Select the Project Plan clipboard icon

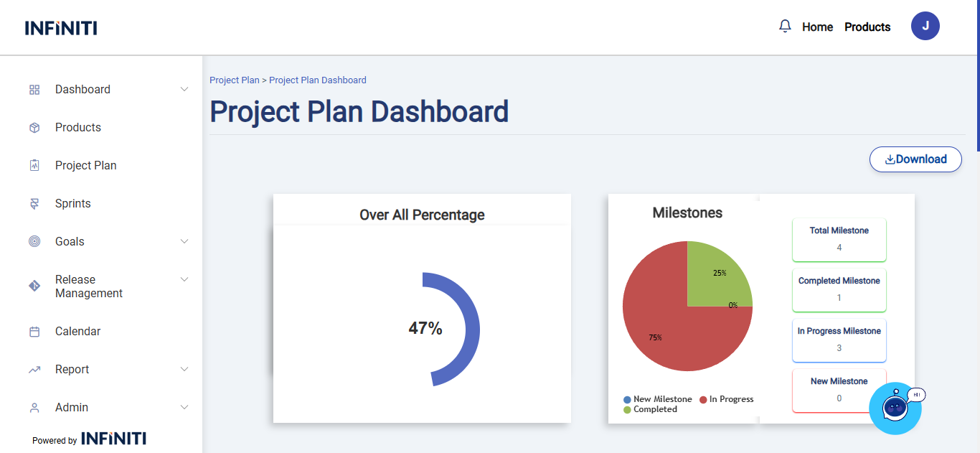[34, 166]
